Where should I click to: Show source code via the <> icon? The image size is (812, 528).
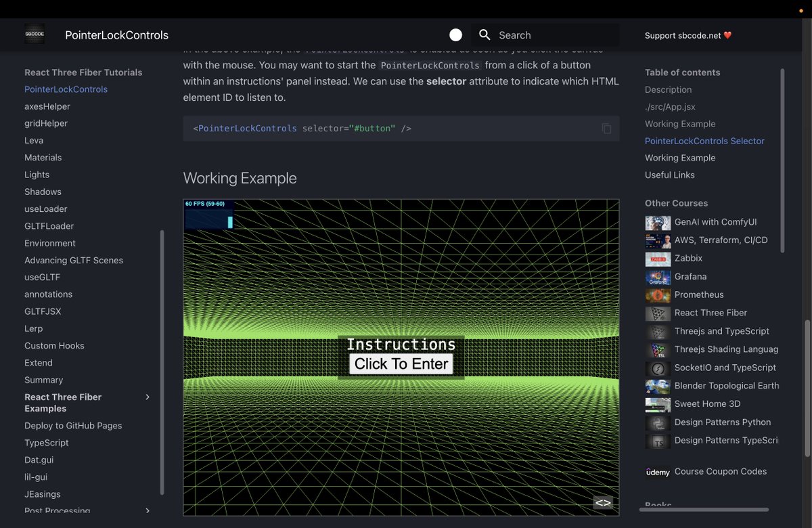tap(603, 502)
